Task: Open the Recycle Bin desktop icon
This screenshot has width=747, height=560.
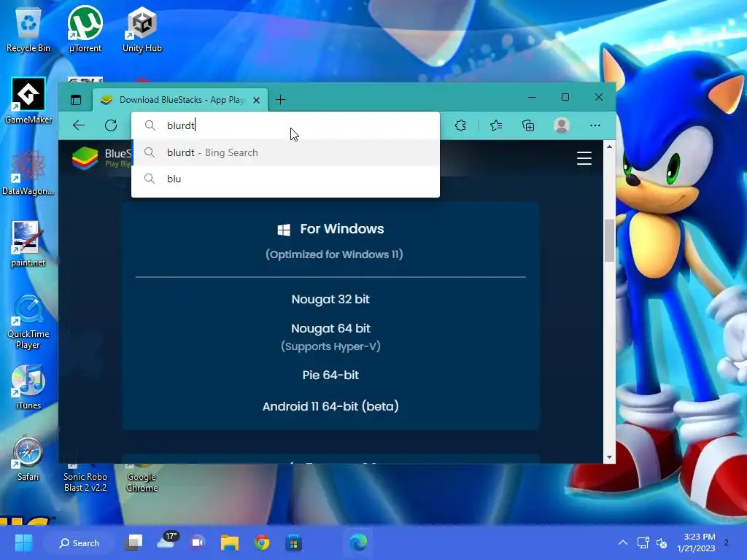Action: tap(28, 29)
